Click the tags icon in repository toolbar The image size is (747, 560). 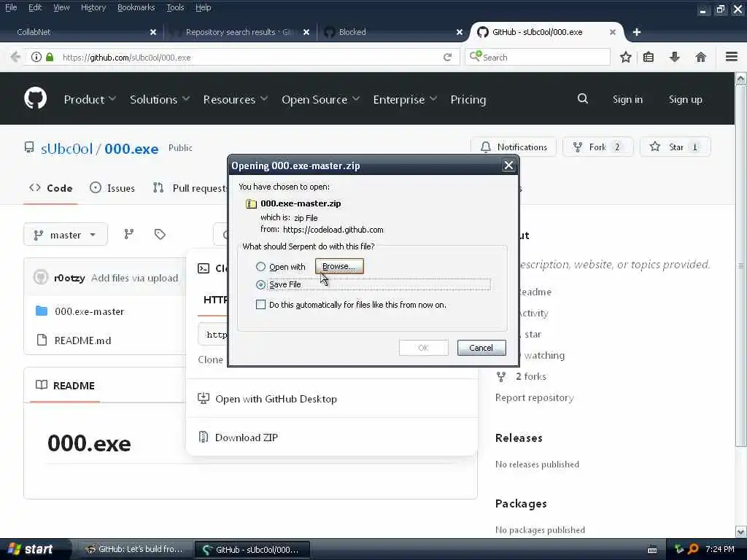pyautogui.click(x=160, y=234)
